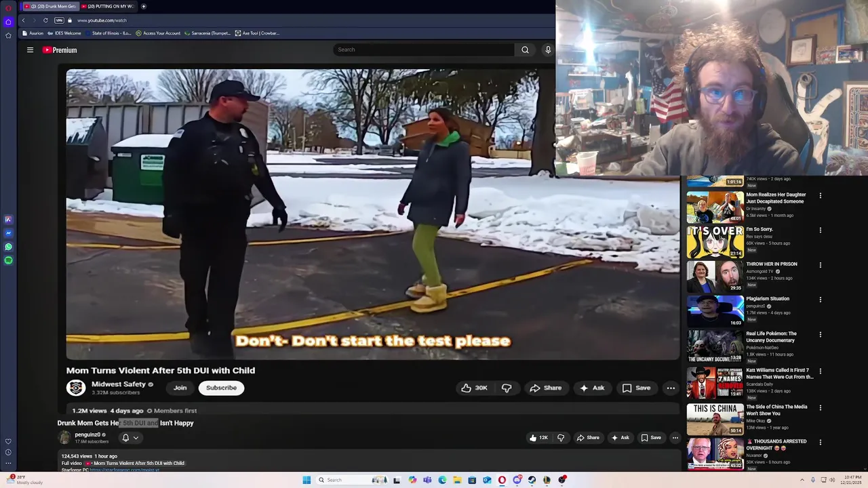Open Axe Tool Crowbar bookmark

point(257,33)
